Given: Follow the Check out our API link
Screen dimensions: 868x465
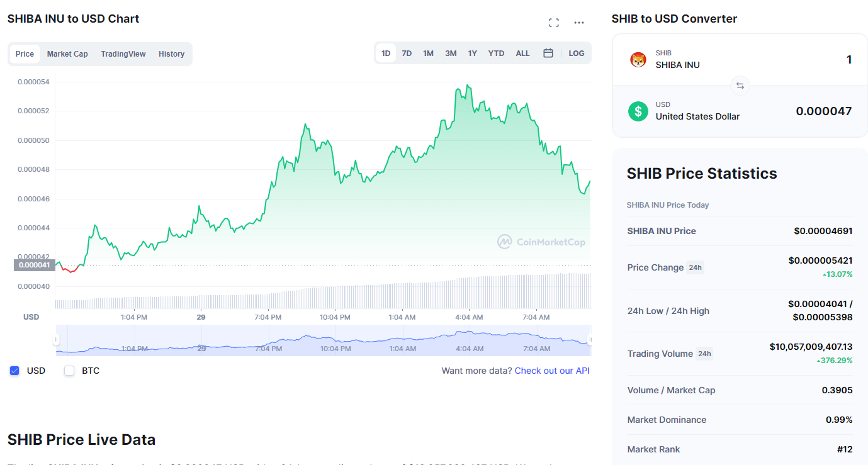Looking at the screenshot, I should (552, 371).
